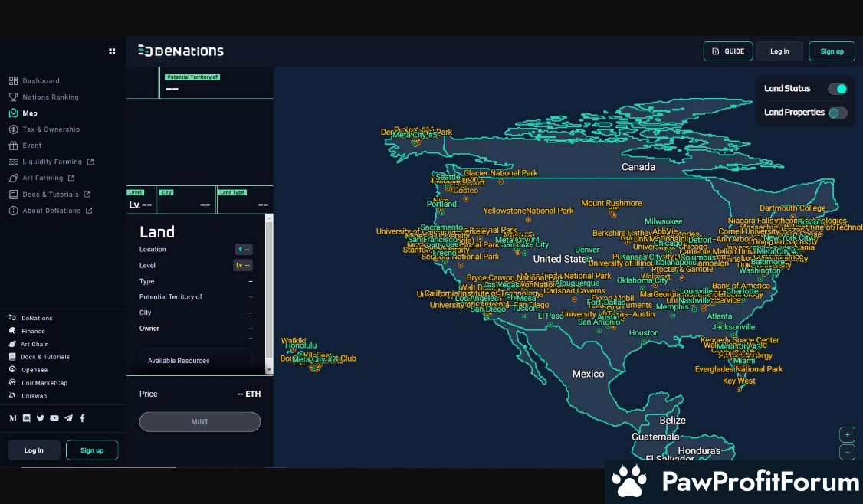Open lower sidebar Docs & Tutorials link
The image size is (863, 504).
(x=39, y=356)
